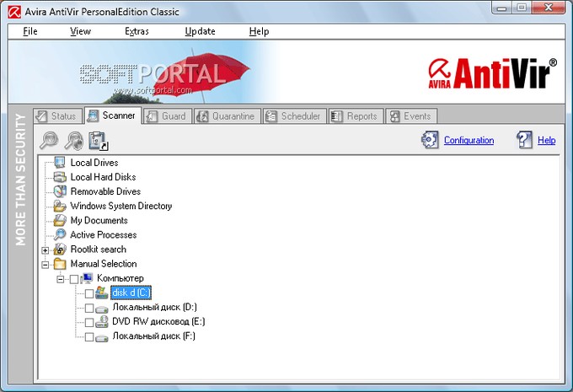
Task: Open the Reports tab
Action: (x=356, y=116)
